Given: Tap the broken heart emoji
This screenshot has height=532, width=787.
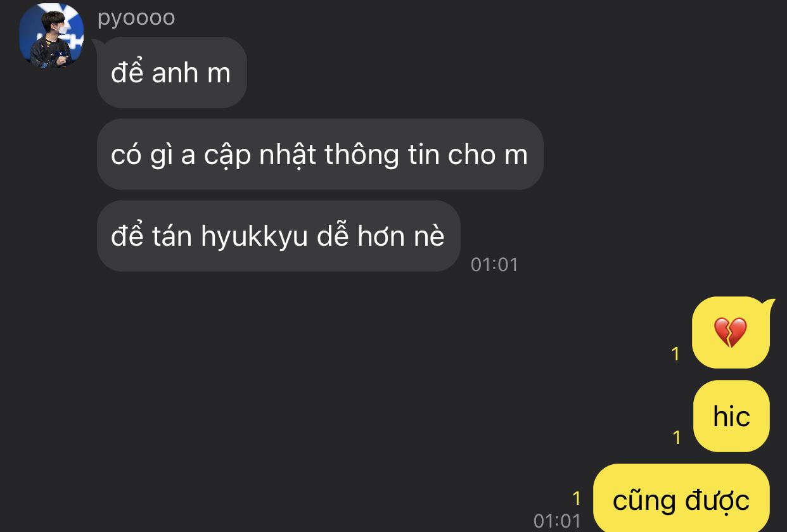Looking at the screenshot, I should [x=731, y=332].
